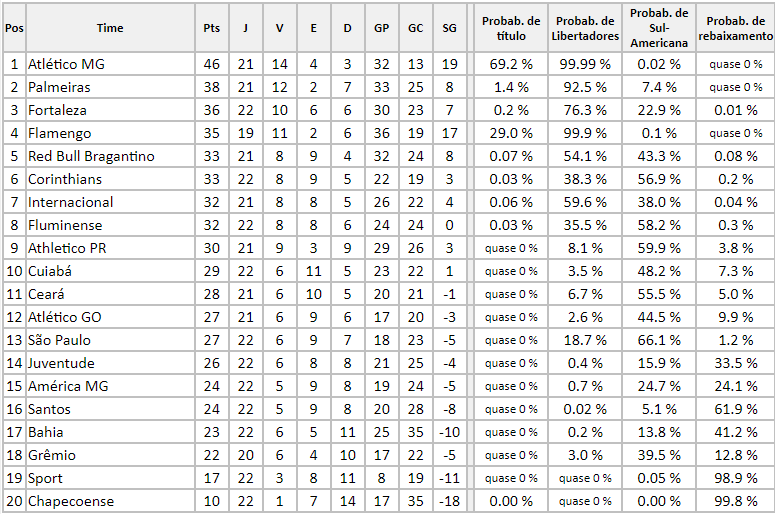Click the GP column header
This screenshot has width=775, height=514.
point(382,28)
